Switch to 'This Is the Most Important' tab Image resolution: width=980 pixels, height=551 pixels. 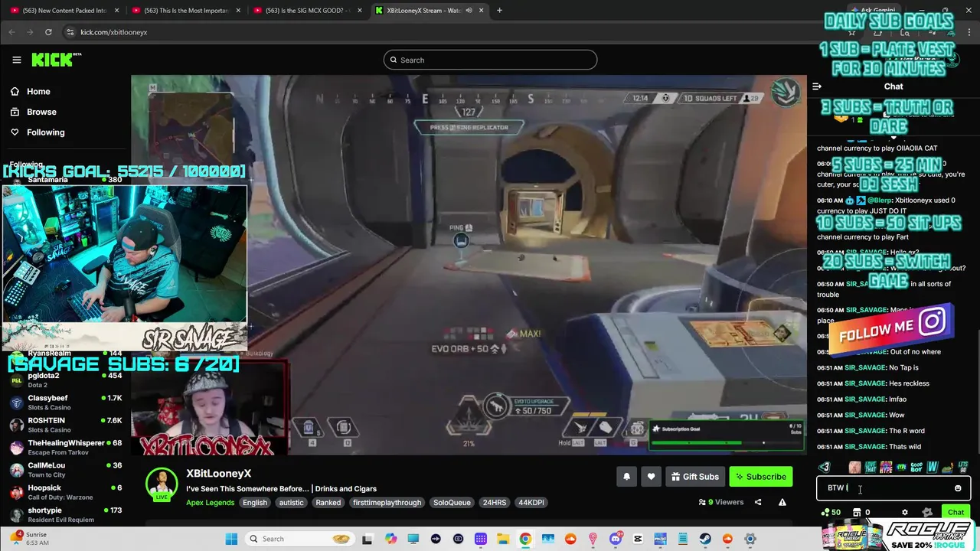point(186,11)
